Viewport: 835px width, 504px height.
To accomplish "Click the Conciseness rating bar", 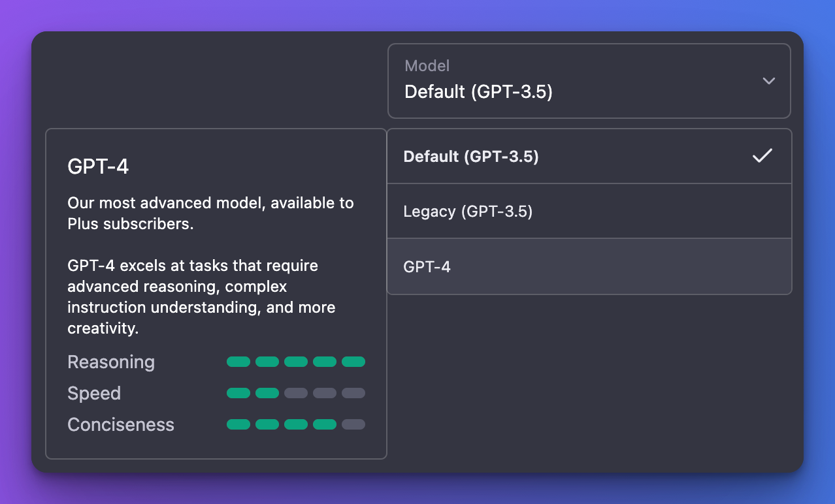I will click(296, 424).
